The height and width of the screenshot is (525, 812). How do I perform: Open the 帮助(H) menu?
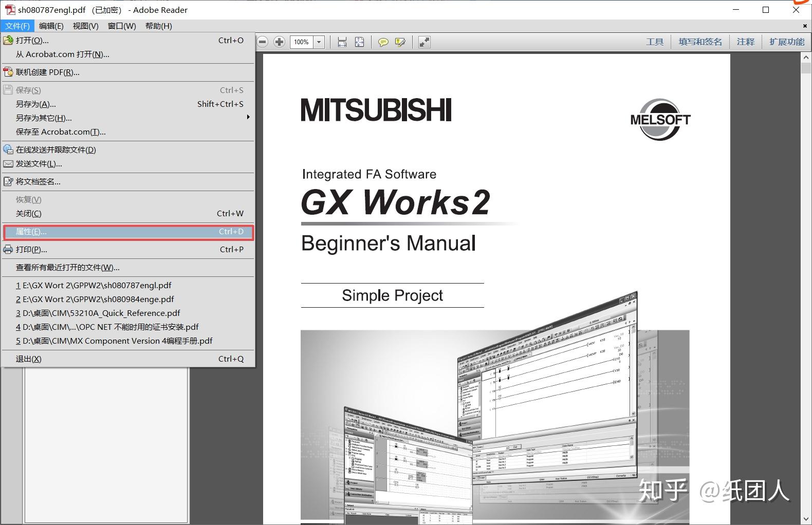159,26
